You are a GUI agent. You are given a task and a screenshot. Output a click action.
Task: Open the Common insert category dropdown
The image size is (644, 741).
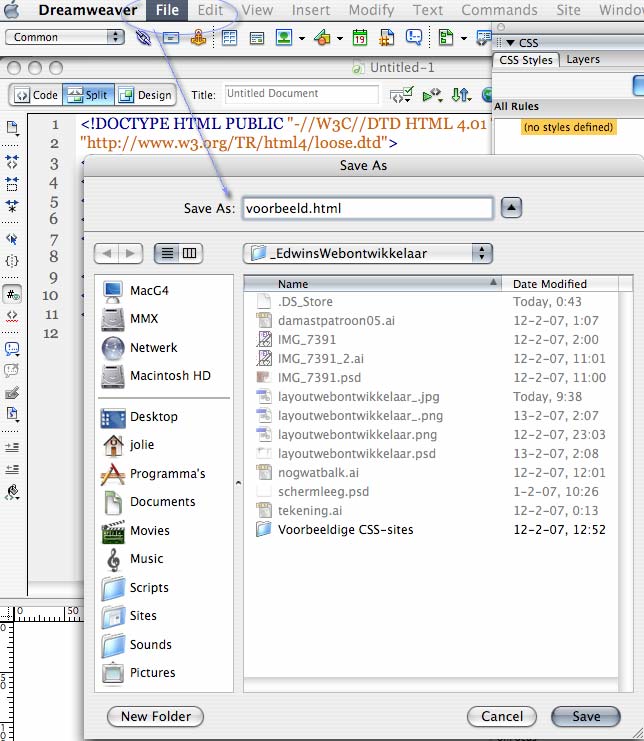[65, 37]
